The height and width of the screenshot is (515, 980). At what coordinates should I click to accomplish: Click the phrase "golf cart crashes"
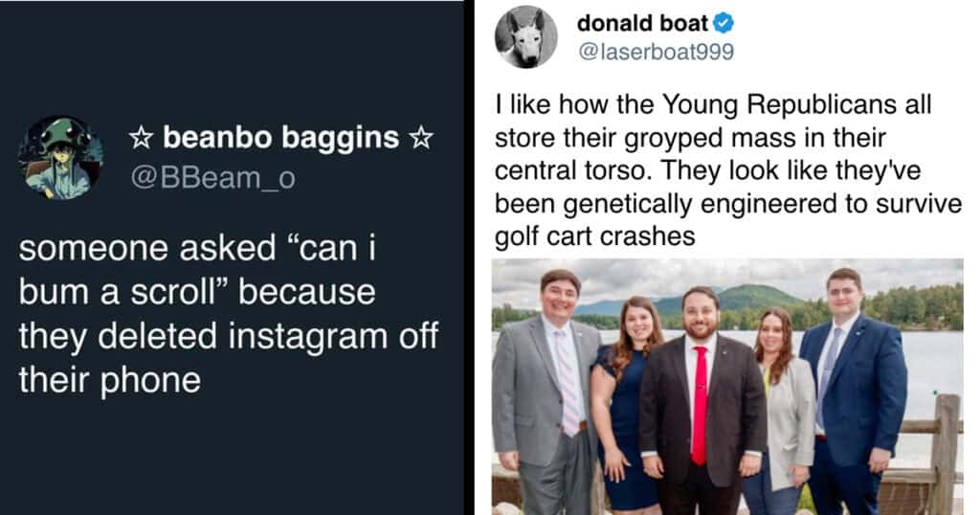pyautogui.click(x=594, y=236)
